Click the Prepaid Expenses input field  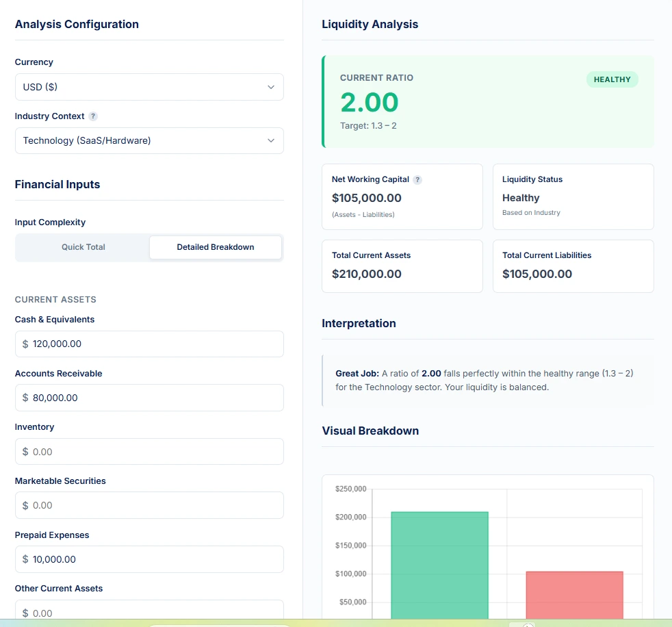tap(149, 559)
